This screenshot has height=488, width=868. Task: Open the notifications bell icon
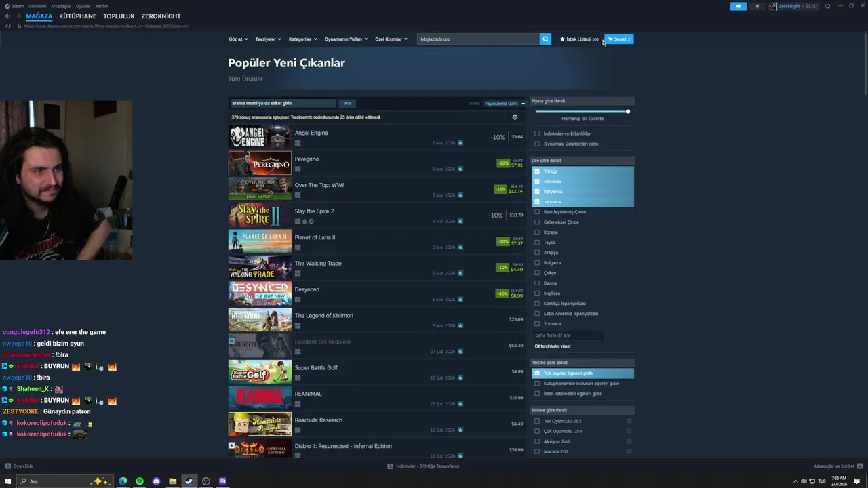point(757,6)
